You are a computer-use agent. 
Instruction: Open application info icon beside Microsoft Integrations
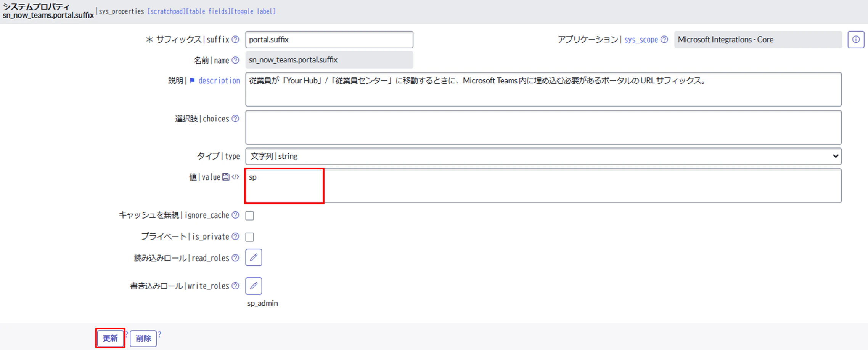pos(856,40)
